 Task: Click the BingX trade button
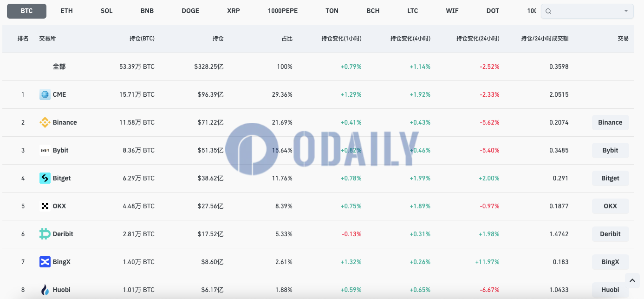610,262
